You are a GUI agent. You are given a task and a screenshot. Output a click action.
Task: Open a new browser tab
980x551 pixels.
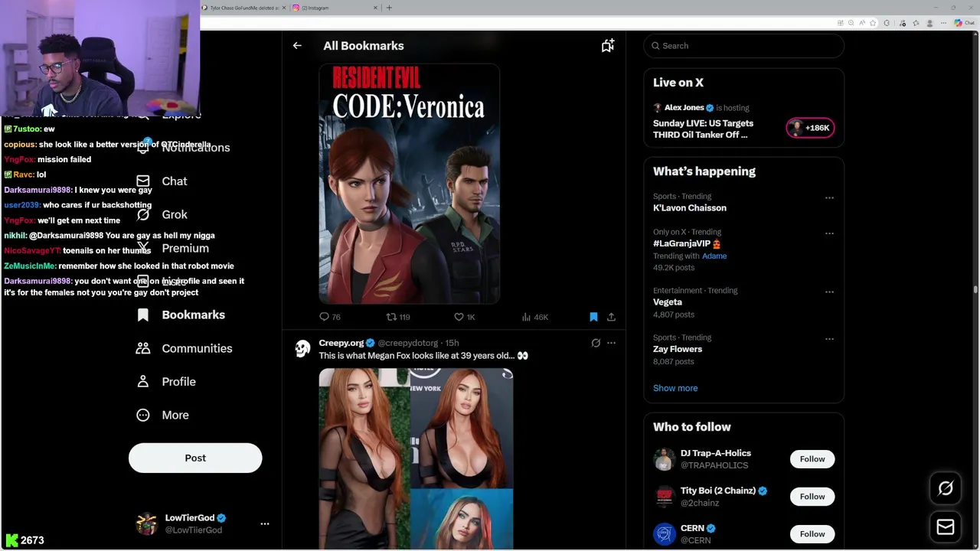pos(389,8)
